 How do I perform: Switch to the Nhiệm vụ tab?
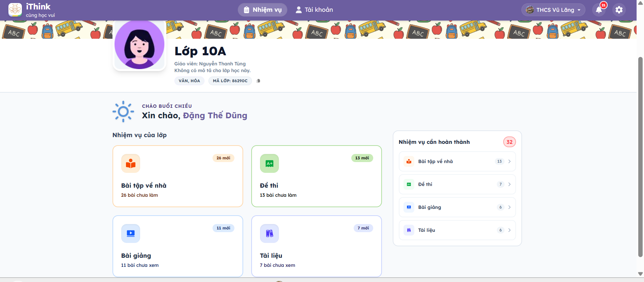[262, 10]
